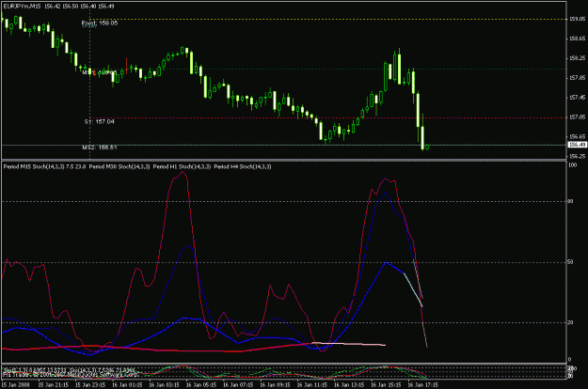Click price scale value 158.65
Screen dimensions: 588x389
coord(577,39)
